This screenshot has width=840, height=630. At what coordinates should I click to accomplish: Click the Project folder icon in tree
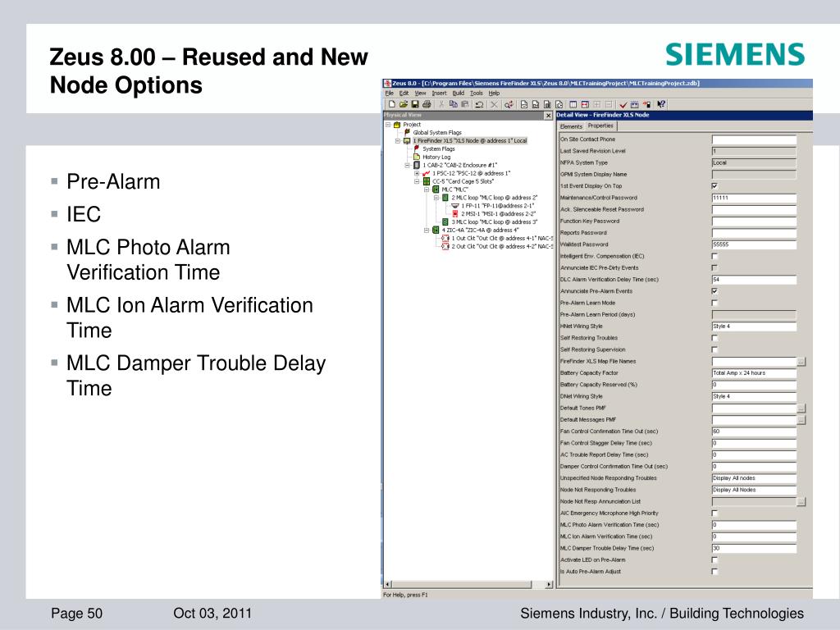[x=397, y=125]
